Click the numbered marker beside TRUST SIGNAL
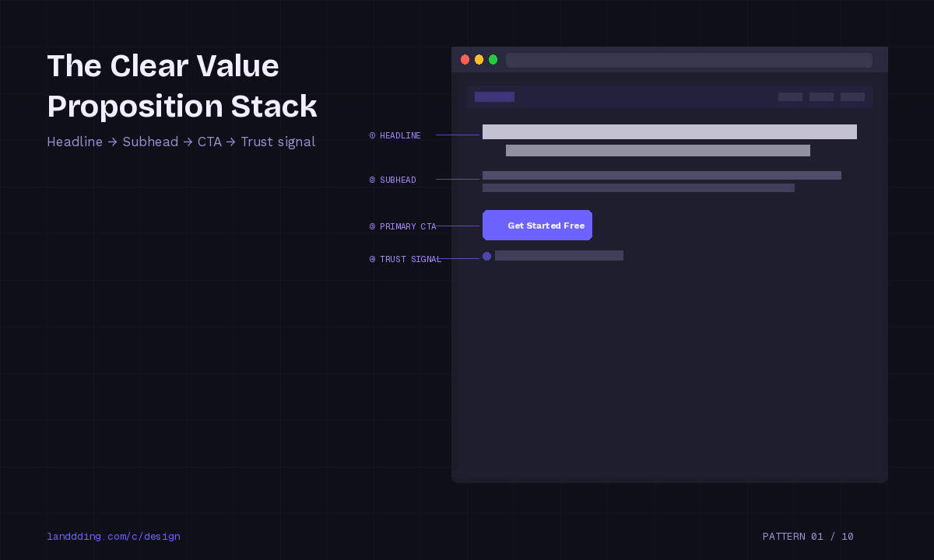 pyautogui.click(x=371, y=259)
